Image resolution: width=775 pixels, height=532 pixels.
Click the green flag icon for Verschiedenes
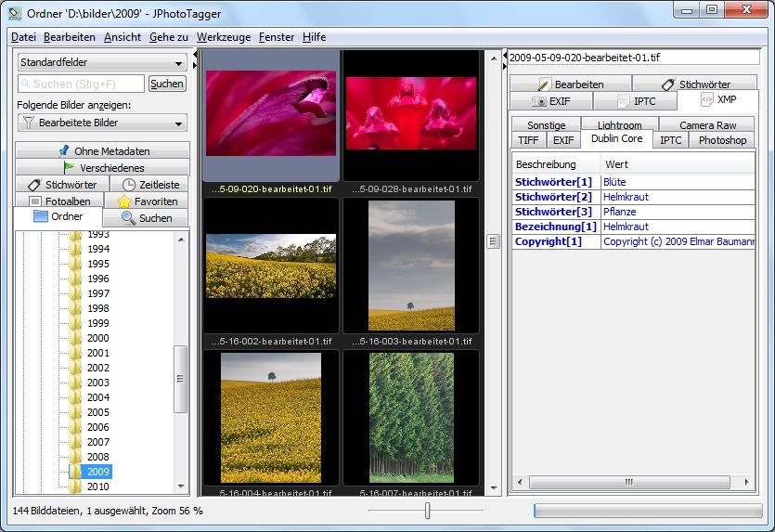[x=70, y=168]
